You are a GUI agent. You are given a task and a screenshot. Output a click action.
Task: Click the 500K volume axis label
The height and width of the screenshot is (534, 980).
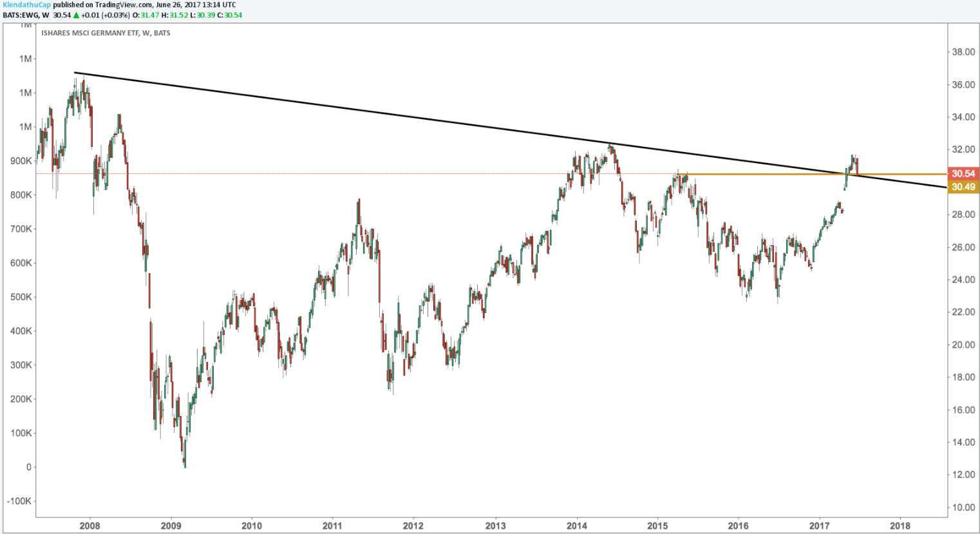21,297
